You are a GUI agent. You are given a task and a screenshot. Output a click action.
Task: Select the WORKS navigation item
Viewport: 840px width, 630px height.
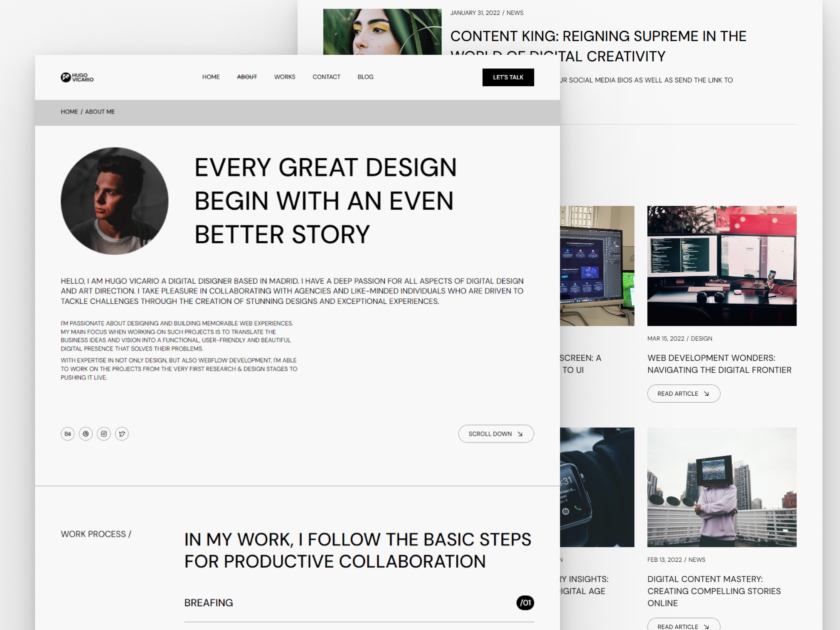284,77
